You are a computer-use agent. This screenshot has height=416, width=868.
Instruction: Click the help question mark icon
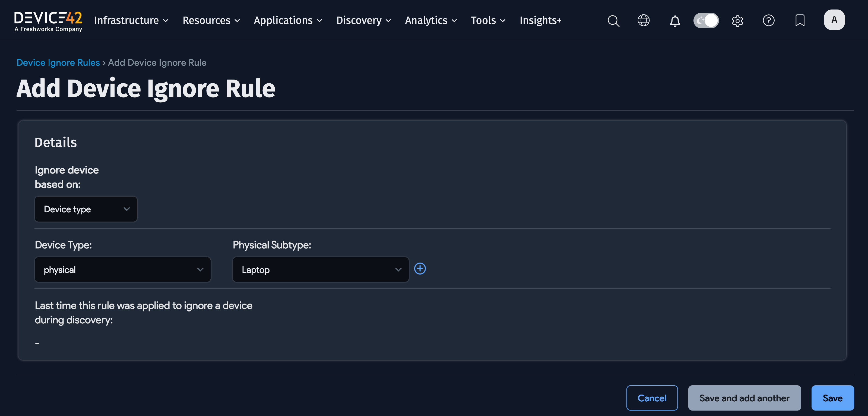(768, 21)
